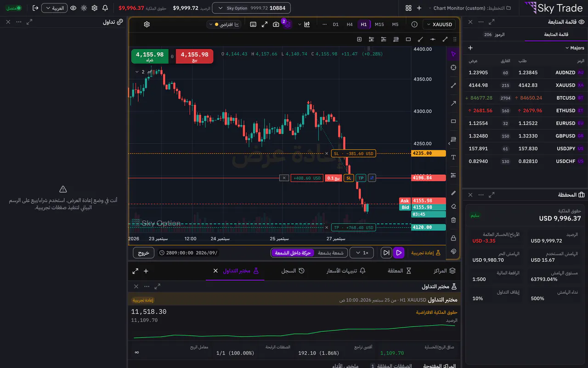Open the XAUUSD symbol dropdown
This screenshot has width=588, height=368.
click(440, 24)
